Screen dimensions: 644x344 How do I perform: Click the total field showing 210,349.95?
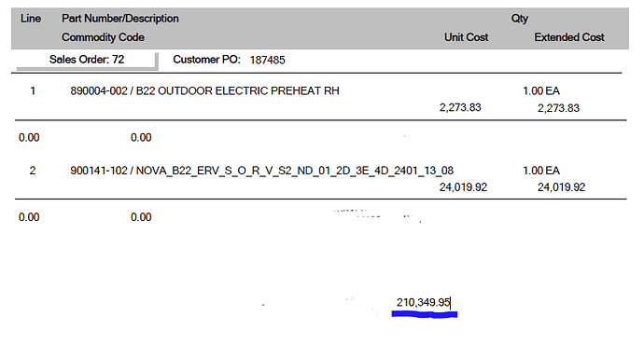[x=424, y=303]
